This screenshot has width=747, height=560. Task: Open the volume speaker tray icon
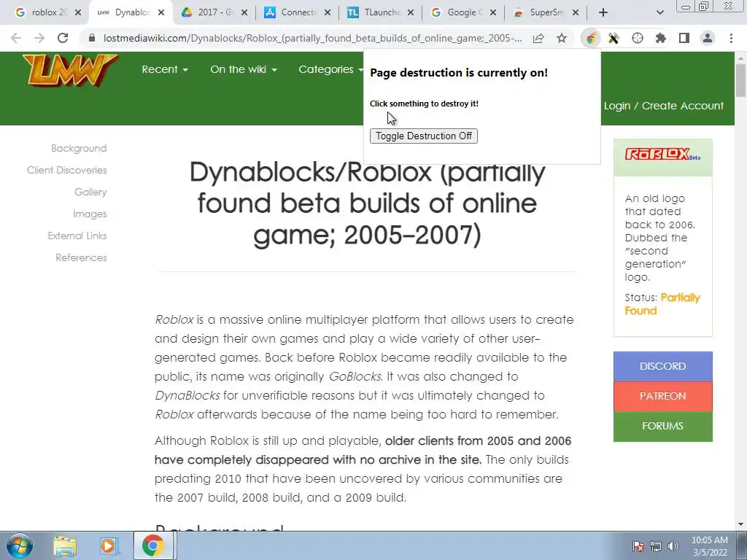(x=673, y=546)
